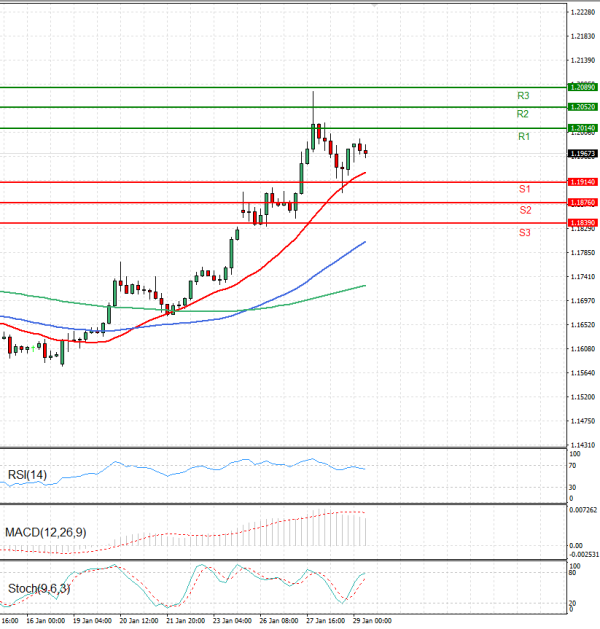Click the 1.20890 green price tag
600x629 pixels.
click(582, 88)
